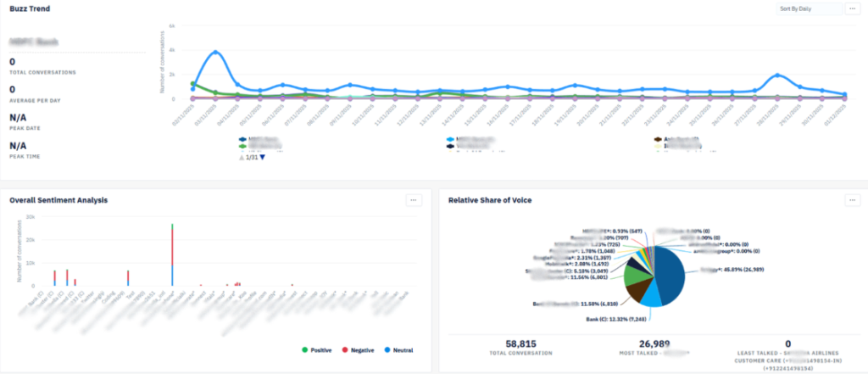The width and height of the screenshot is (868, 374).
Task: Select the brown pie slice
Action: click(637, 288)
